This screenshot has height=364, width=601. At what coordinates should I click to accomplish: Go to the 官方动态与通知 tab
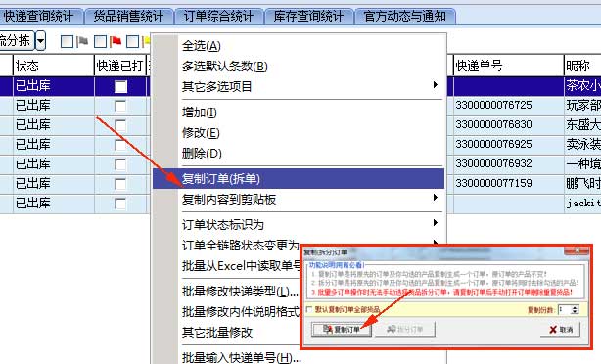[405, 16]
